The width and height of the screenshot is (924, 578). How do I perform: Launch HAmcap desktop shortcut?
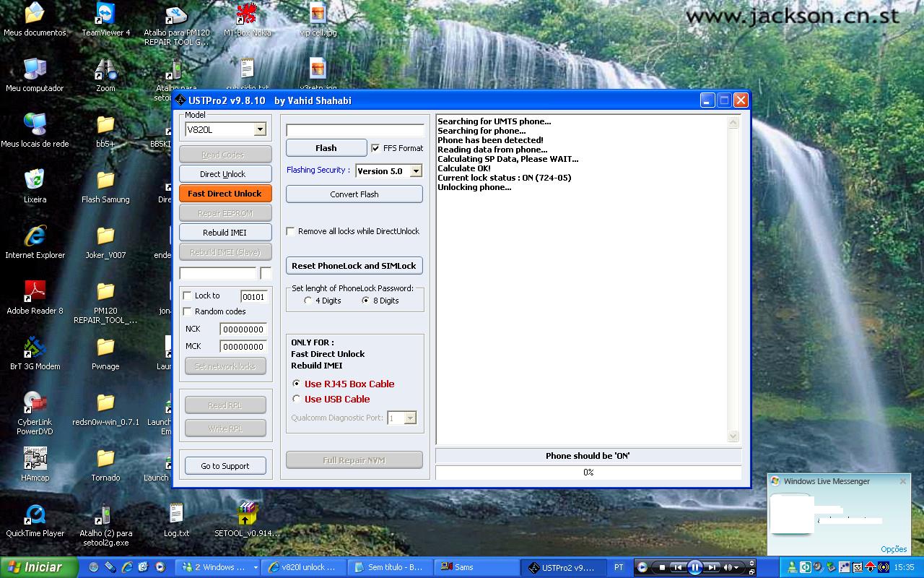point(35,465)
